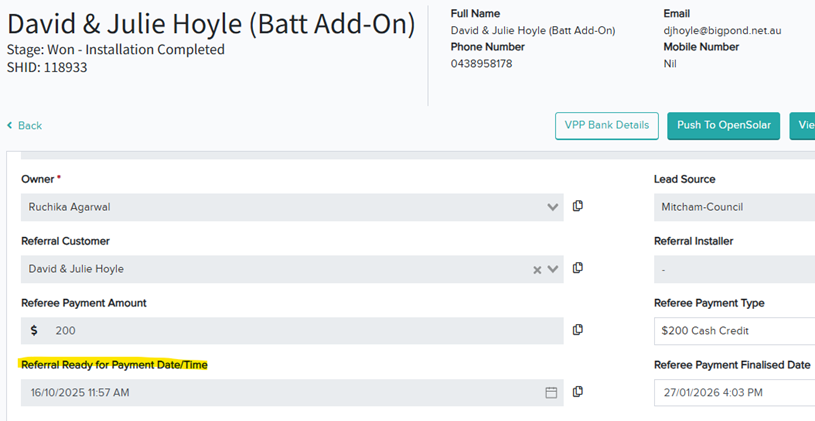The width and height of the screenshot is (815, 421).
Task: Open the Lead Source Mitcham-Council field
Action: point(734,207)
